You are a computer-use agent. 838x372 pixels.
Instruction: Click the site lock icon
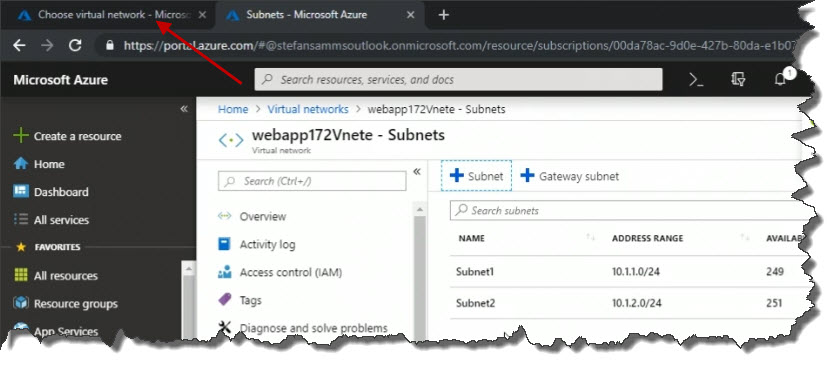click(110, 45)
